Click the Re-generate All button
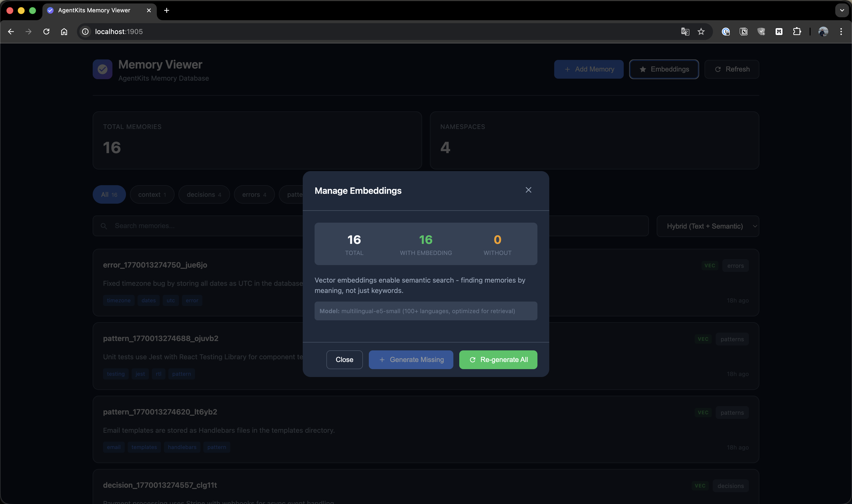The width and height of the screenshot is (852, 504). pos(498,359)
